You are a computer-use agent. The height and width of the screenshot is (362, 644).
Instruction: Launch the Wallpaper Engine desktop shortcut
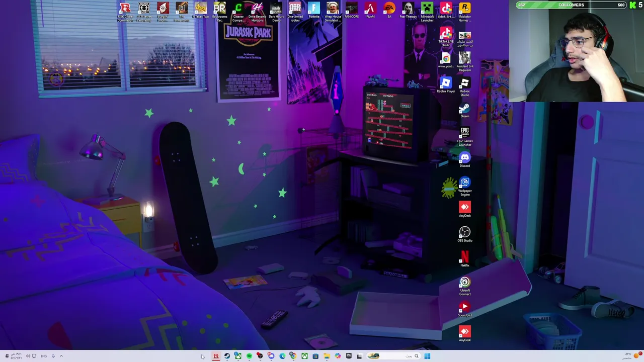(464, 186)
